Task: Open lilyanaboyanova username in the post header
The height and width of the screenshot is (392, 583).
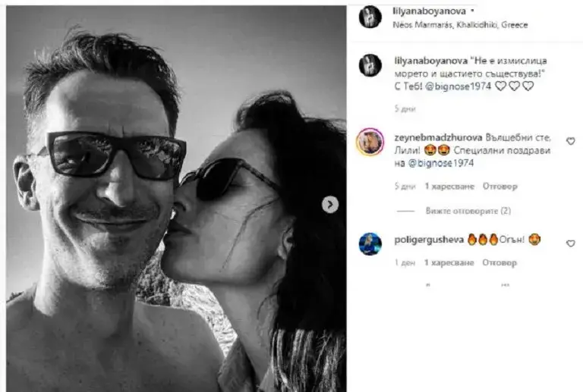Action: coord(430,11)
